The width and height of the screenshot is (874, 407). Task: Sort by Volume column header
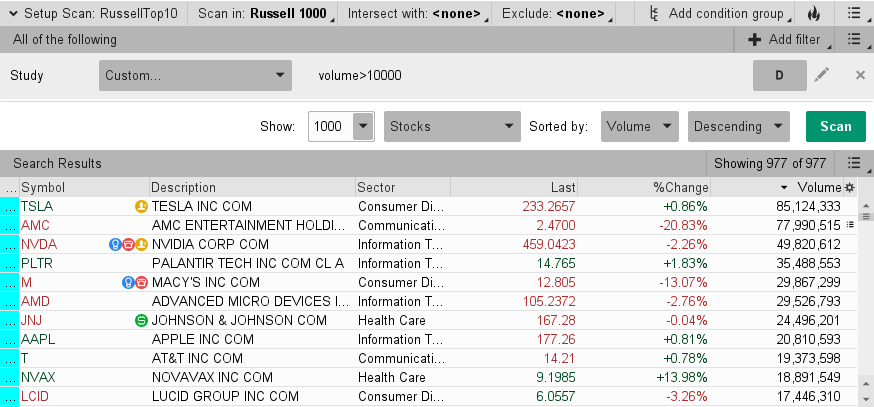(777, 187)
